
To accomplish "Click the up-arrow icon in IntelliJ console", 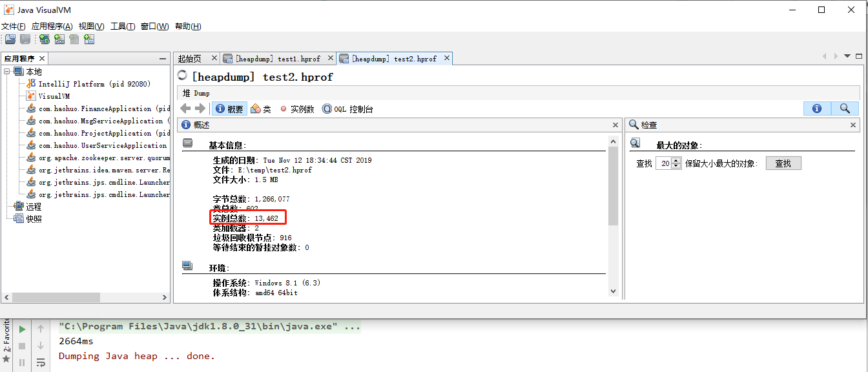I will click(41, 329).
